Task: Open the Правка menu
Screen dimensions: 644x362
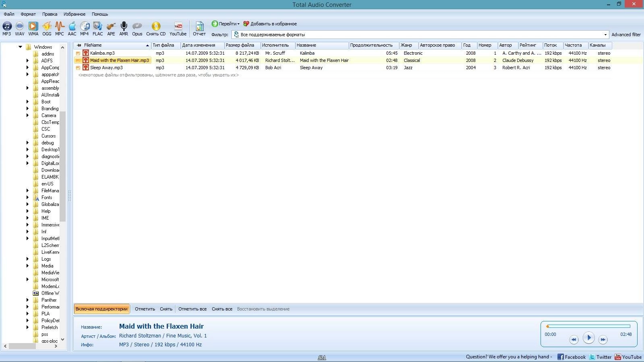Action: 50,14
